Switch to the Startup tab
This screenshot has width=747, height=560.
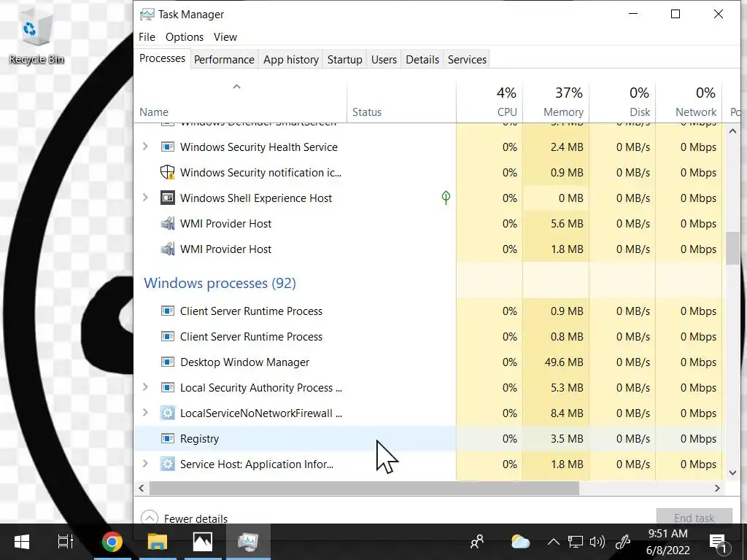[344, 60]
